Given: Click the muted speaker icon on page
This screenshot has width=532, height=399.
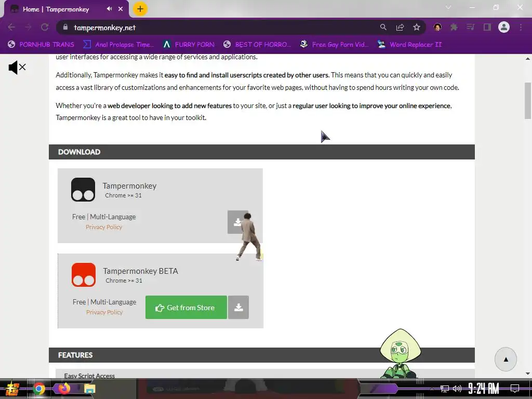Looking at the screenshot, I should 17,68.
